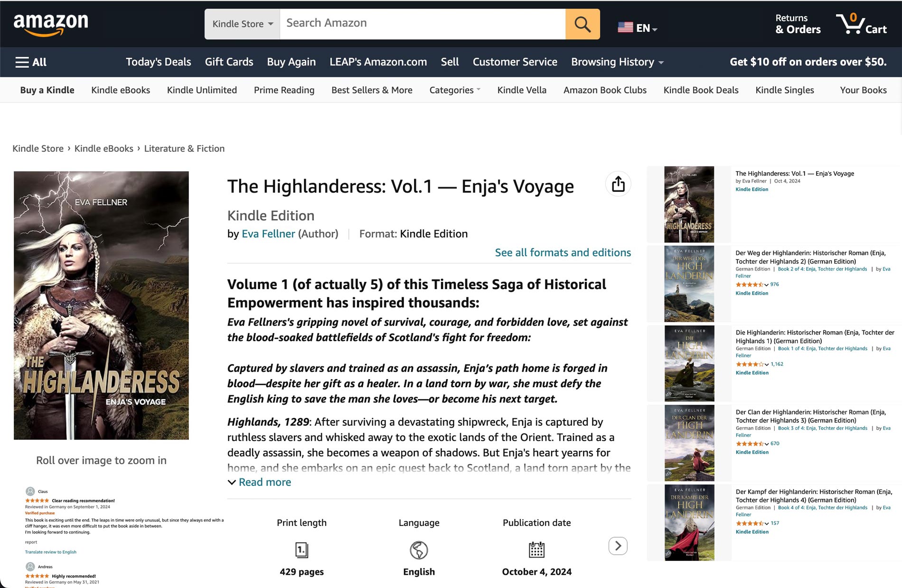This screenshot has width=902, height=588.
Task: Click the print length page icon
Action: tap(301, 550)
